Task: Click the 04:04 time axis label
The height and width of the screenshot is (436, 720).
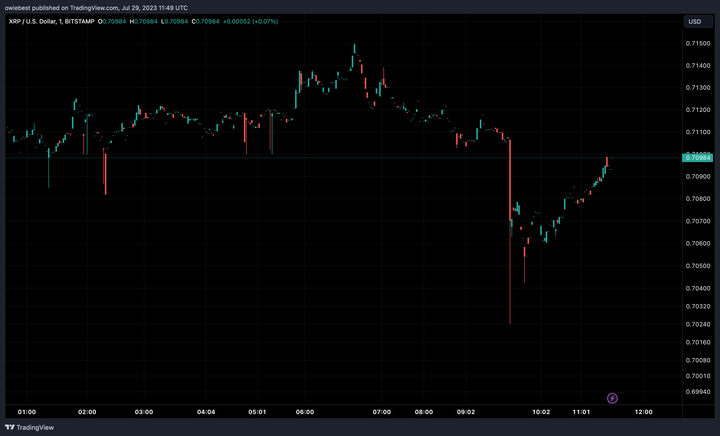Action: 206,412
